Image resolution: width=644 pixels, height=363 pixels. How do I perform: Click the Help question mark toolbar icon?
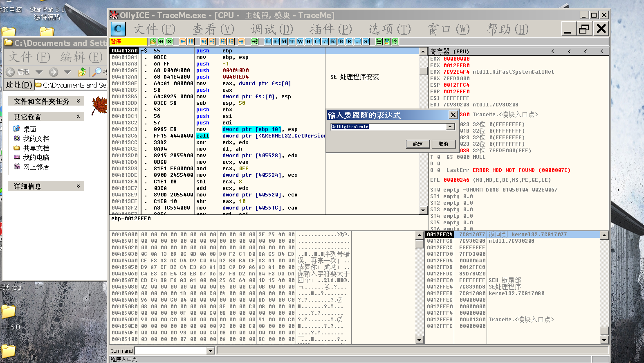(x=395, y=41)
